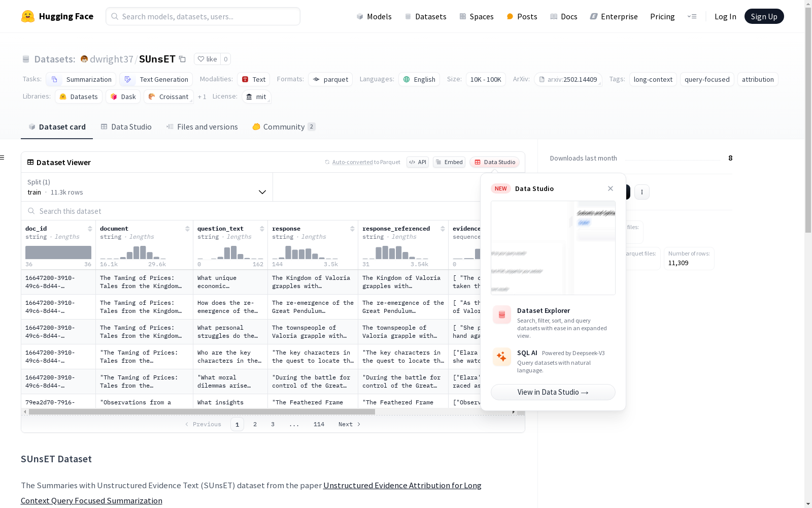Click the API button in Dataset Viewer
The image size is (812, 508).
tap(418, 162)
